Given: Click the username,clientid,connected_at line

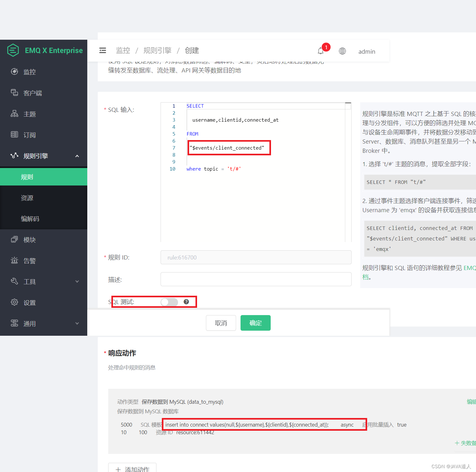Looking at the screenshot, I should (x=235, y=120).
